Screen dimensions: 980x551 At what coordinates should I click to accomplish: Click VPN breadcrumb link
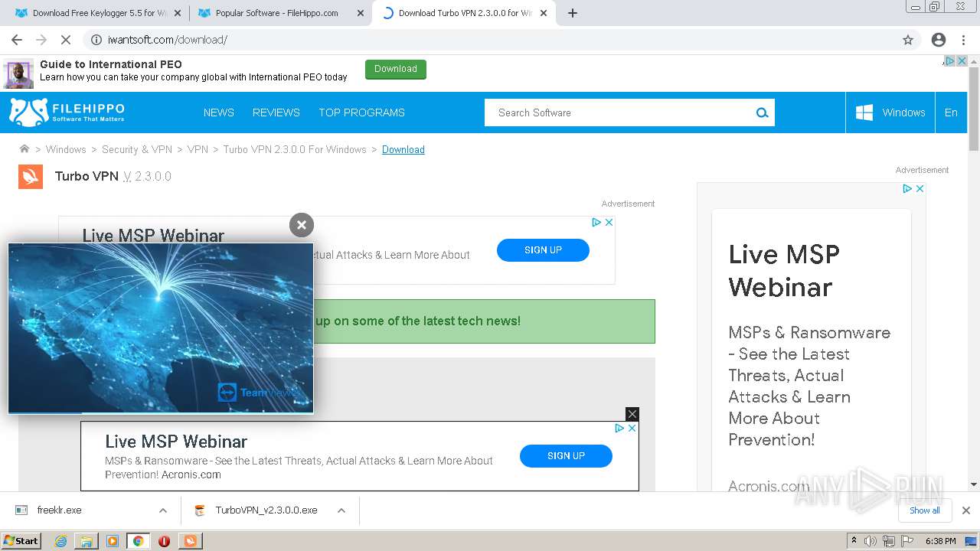[198, 149]
